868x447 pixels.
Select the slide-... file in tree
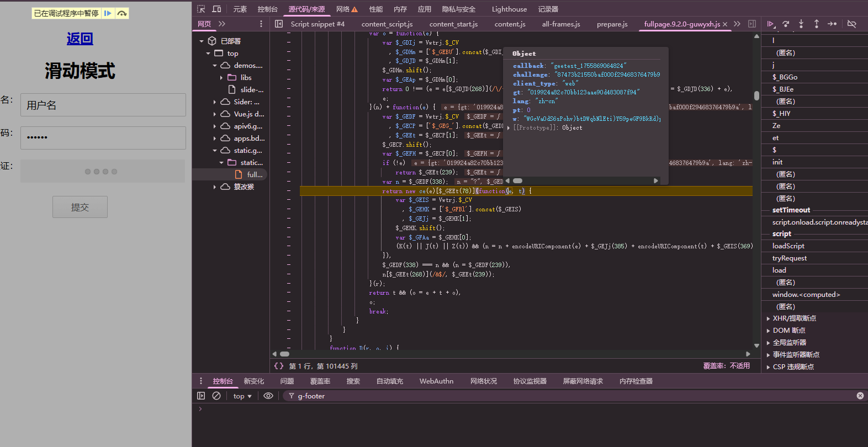pos(252,89)
